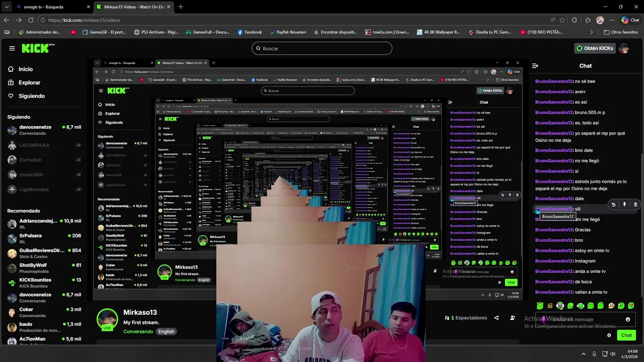
Task: Open SrPulsera recommended channel
Action: pos(44,238)
